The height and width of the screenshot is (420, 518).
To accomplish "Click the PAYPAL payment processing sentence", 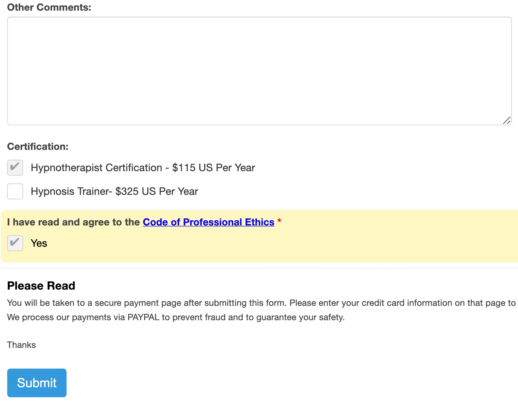I will click(x=176, y=317).
